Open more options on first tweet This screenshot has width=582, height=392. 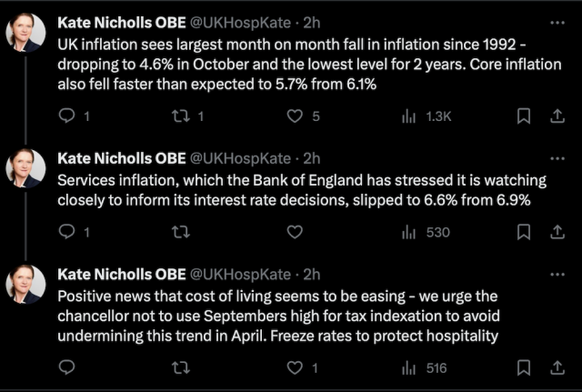tap(557, 20)
